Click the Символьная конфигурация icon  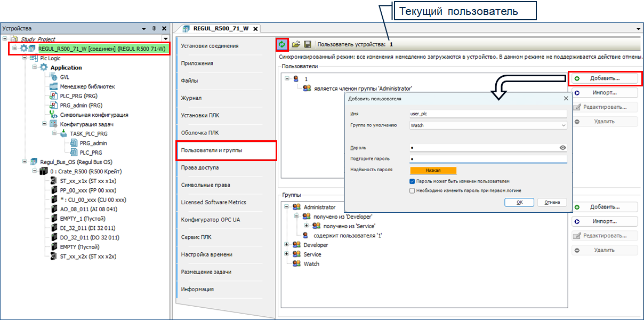coord(54,115)
